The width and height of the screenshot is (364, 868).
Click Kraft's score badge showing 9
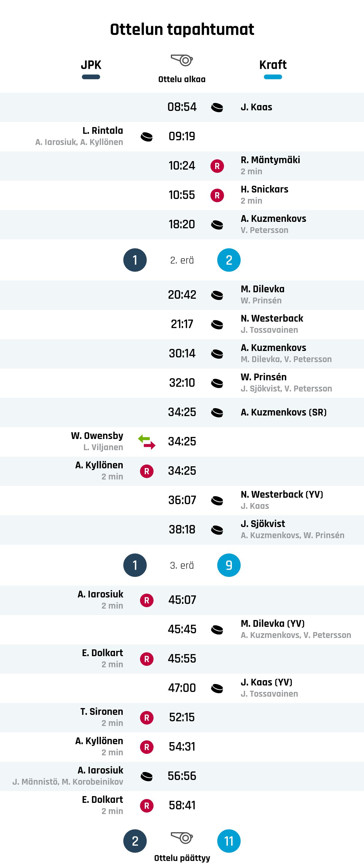229,565
